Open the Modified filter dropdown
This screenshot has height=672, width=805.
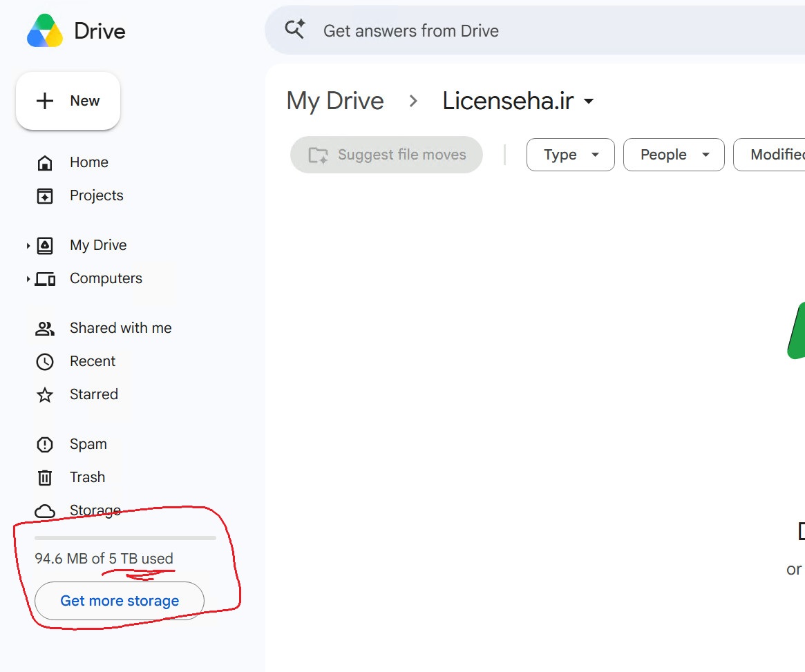click(769, 155)
